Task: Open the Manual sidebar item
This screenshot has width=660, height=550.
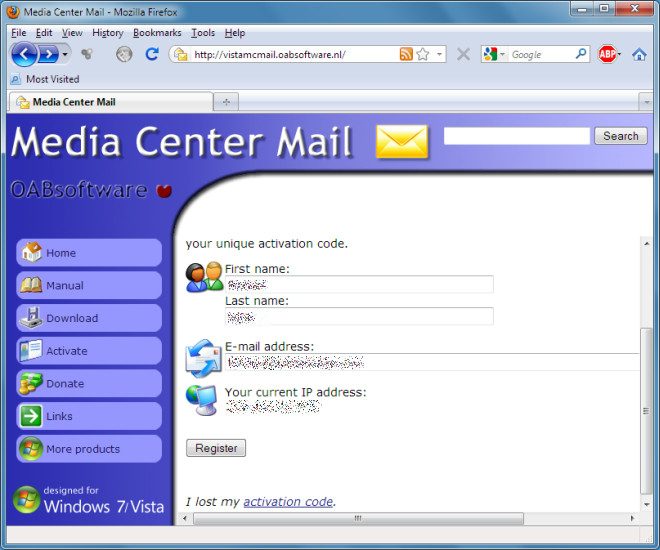Action: [89, 285]
